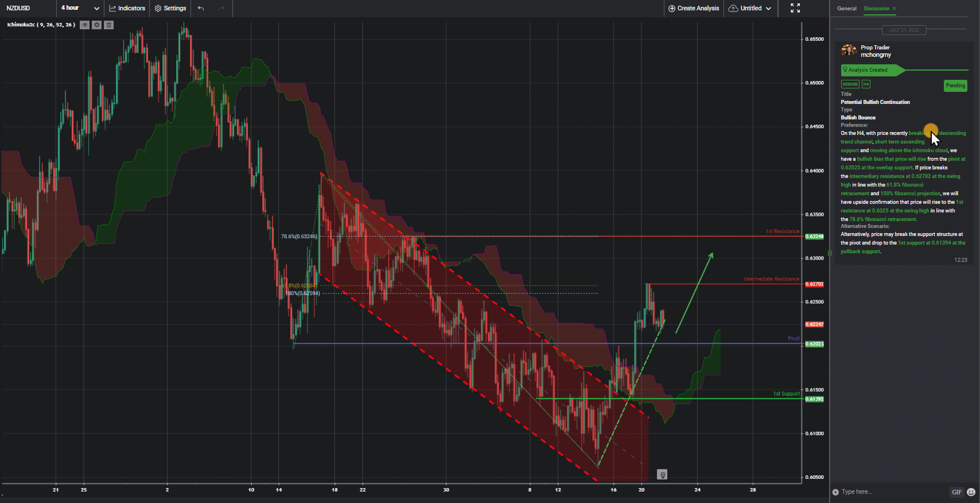Click the H4 timeframe tag
Screen dimensions: 980x503
click(866, 84)
